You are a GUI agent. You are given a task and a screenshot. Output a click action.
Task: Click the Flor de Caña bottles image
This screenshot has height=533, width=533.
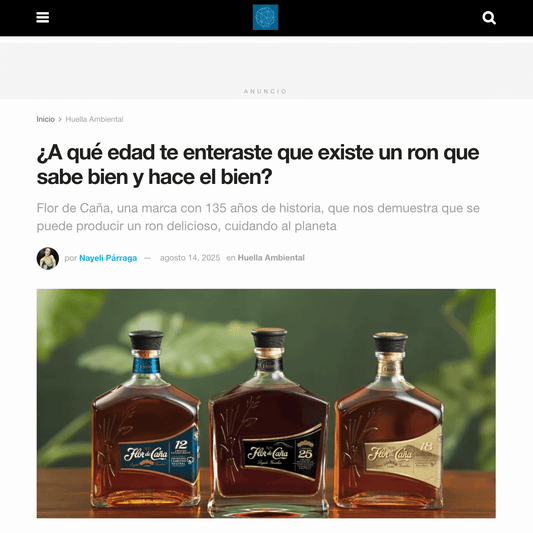pyautogui.click(x=266, y=403)
